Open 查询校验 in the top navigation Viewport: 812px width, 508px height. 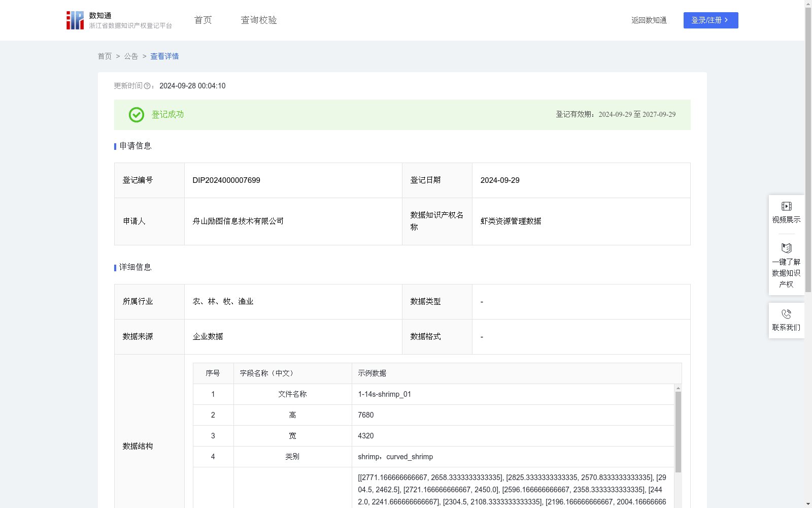[259, 20]
